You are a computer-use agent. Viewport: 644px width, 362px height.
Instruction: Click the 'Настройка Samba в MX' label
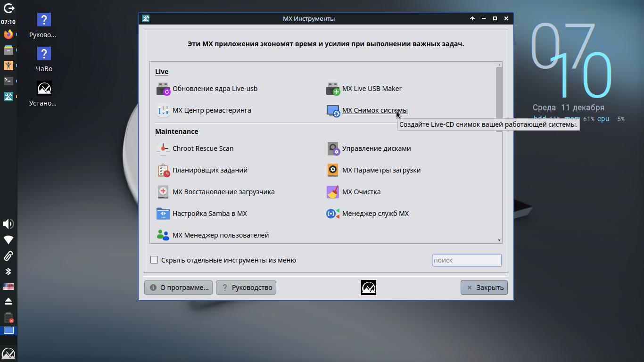coord(210,214)
